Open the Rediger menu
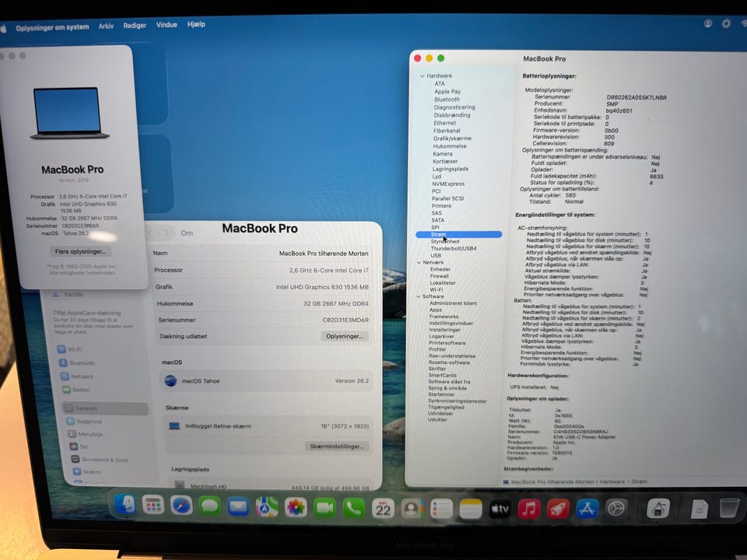 [x=135, y=25]
